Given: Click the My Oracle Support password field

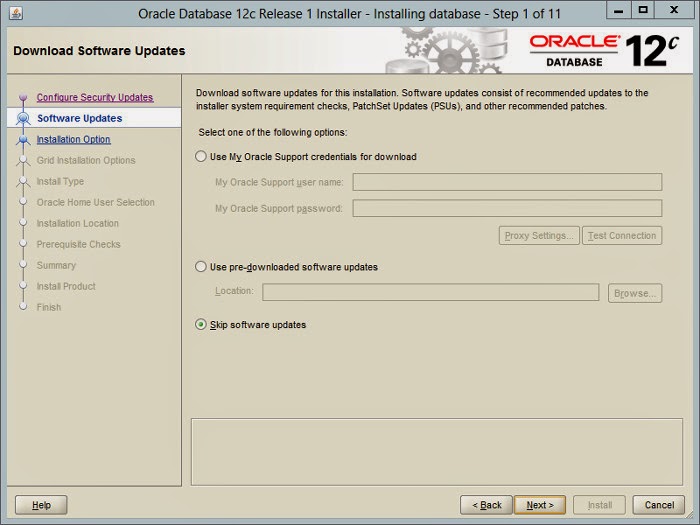Looking at the screenshot, I should pyautogui.click(x=507, y=208).
